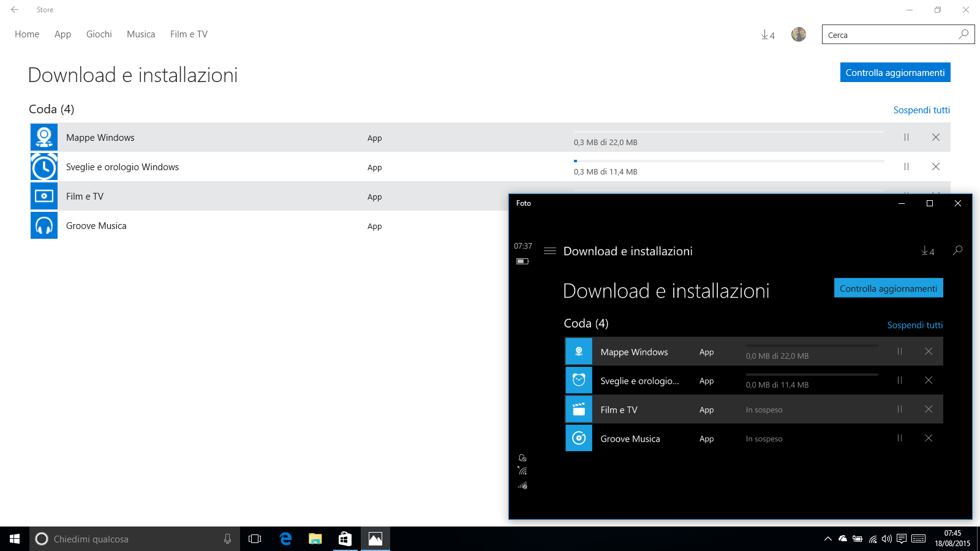
Task: Click Sveglie e orologio Windows icon in Store
Action: 44,167
